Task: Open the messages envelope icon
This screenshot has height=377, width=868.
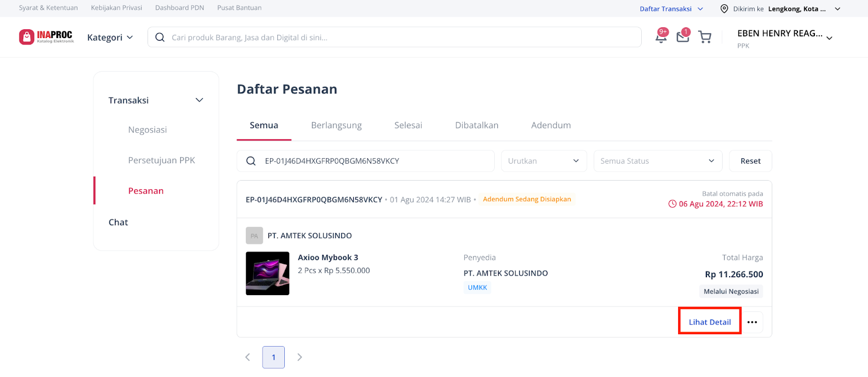Action: click(x=683, y=36)
